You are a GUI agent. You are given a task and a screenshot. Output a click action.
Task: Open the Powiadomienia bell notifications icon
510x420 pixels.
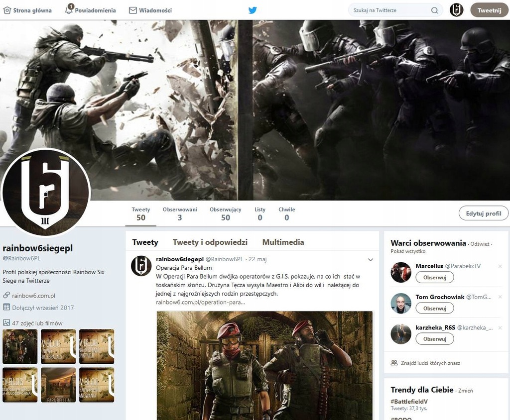(x=69, y=9)
